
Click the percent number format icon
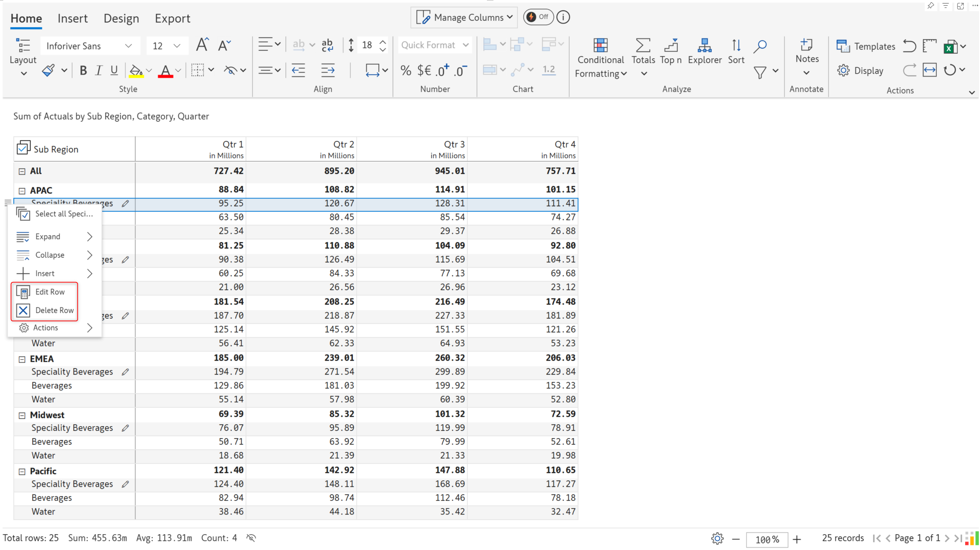tap(406, 71)
